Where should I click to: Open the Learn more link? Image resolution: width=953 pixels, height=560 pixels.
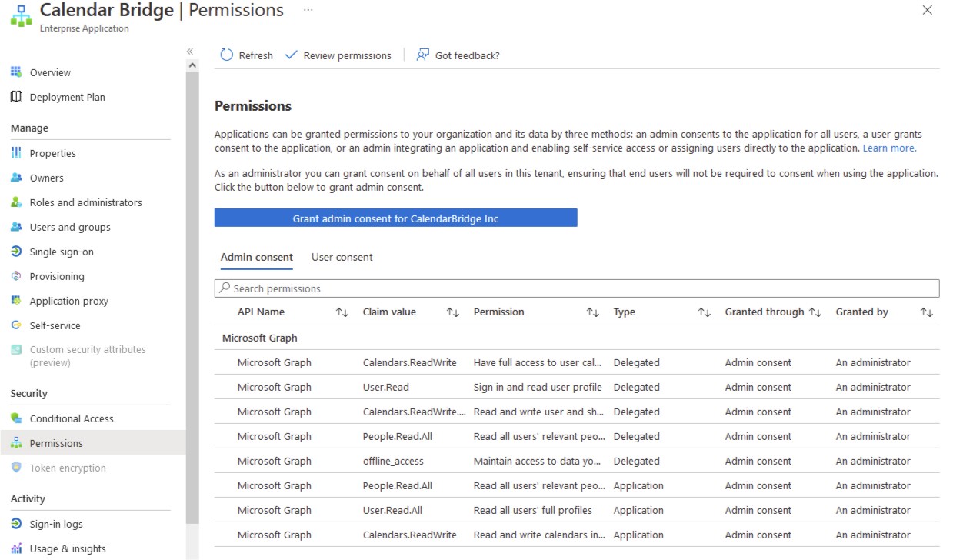point(889,148)
